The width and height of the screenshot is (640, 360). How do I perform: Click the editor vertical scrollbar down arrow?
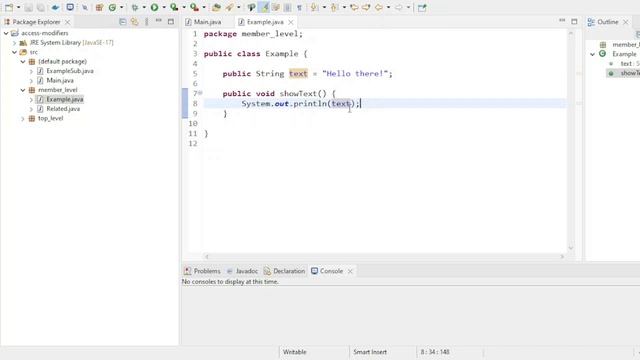(x=571, y=248)
